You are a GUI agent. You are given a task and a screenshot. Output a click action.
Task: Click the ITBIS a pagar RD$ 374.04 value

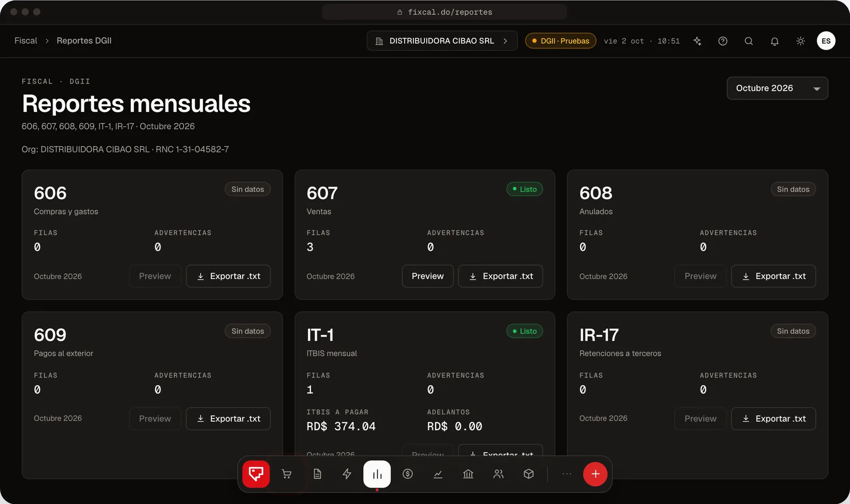click(x=341, y=426)
